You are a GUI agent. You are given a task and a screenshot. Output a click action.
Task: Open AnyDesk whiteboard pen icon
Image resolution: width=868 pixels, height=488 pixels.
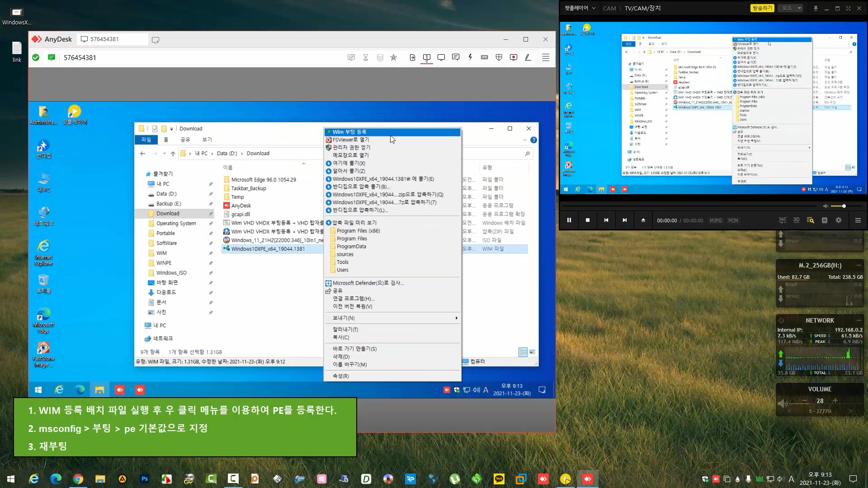(x=528, y=57)
